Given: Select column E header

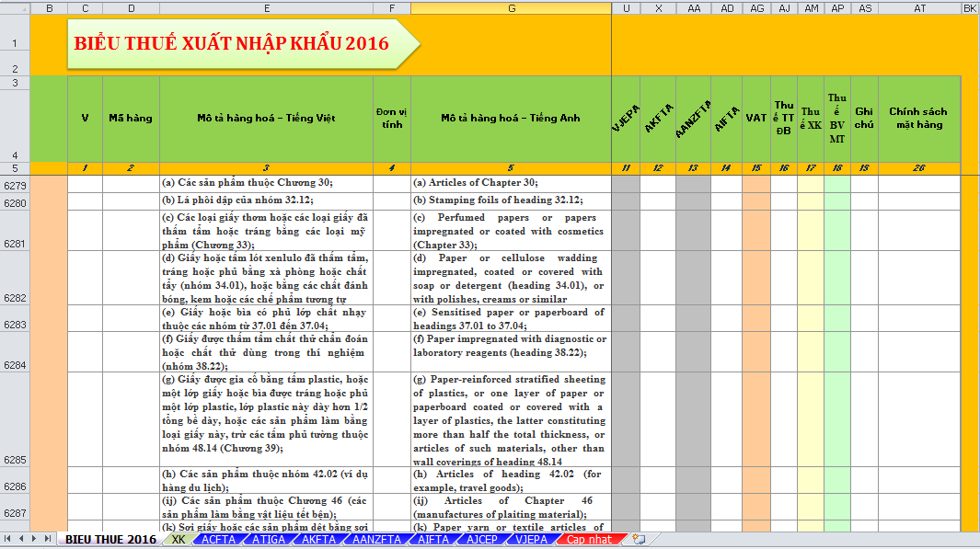Looking at the screenshot, I should click(x=267, y=8).
